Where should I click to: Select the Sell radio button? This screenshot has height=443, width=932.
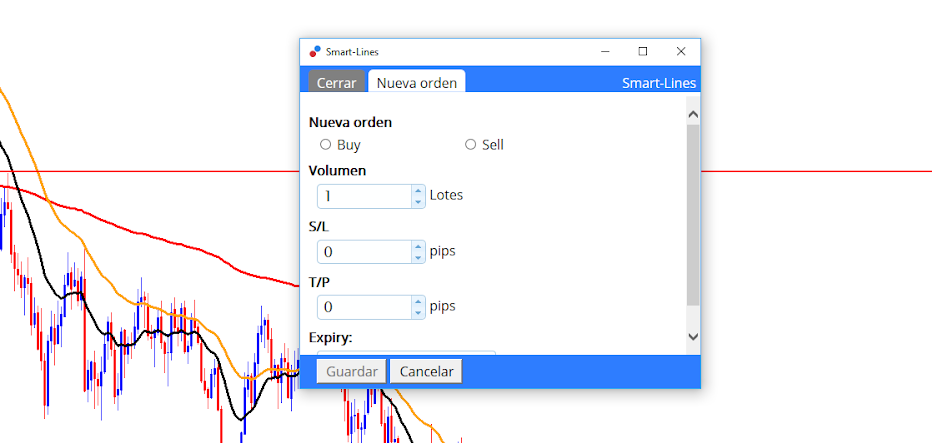[x=470, y=144]
